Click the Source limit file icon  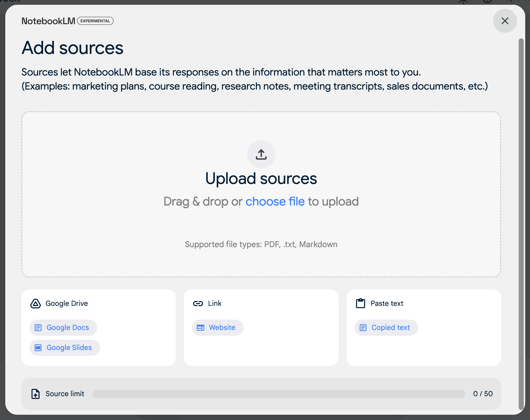point(35,394)
